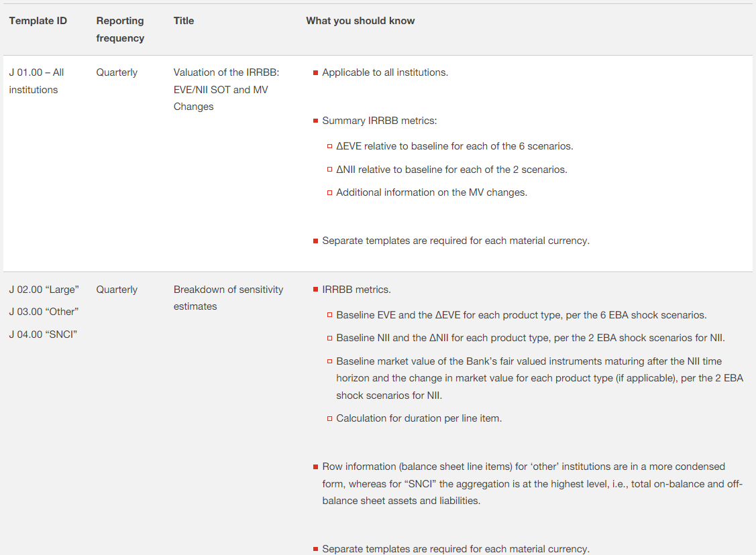Click the "Template ID" column header
Image resolution: width=756 pixels, height=555 pixels.
tap(38, 21)
